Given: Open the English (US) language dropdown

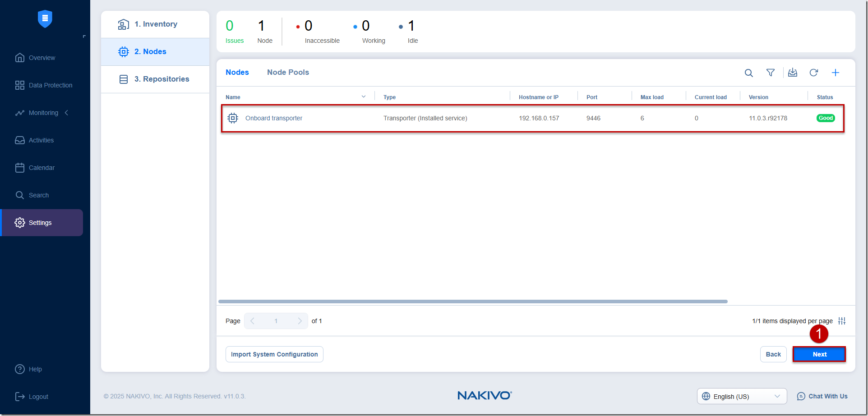Looking at the screenshot, I should (x=742, y=396).
